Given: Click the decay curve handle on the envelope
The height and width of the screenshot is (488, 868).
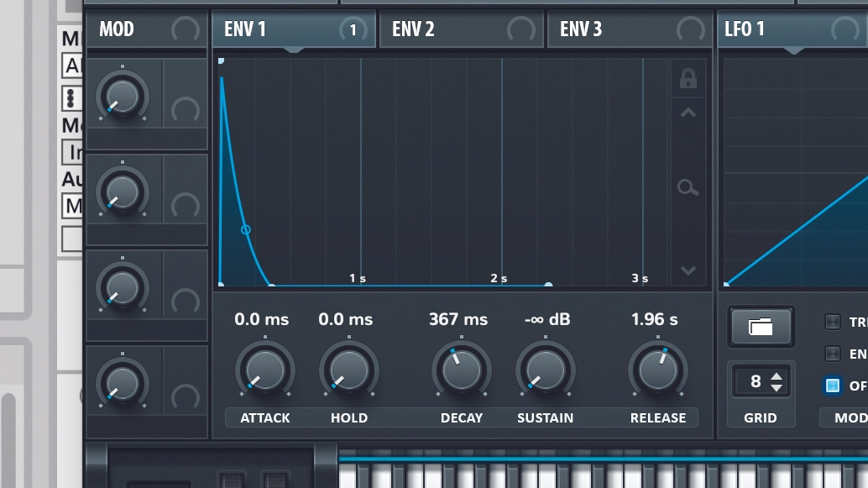Looking at the screenshot, I should pos(246,229).
